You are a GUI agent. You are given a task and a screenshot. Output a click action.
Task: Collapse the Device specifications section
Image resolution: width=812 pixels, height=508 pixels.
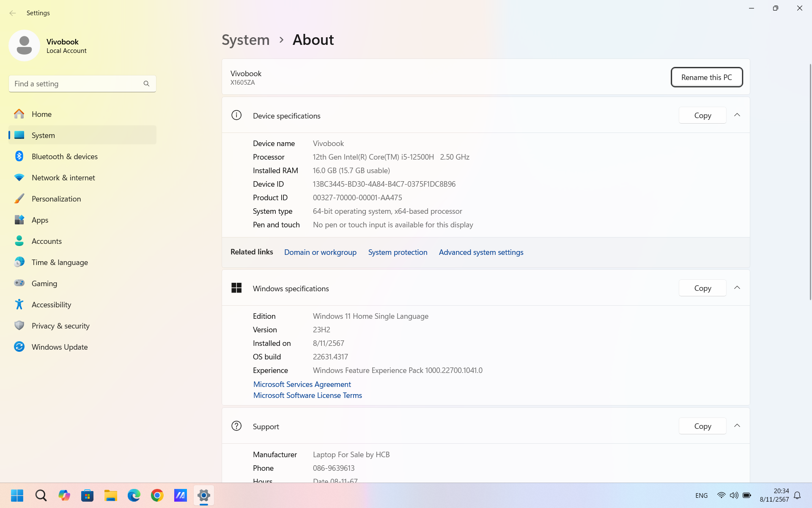(737, 115)
